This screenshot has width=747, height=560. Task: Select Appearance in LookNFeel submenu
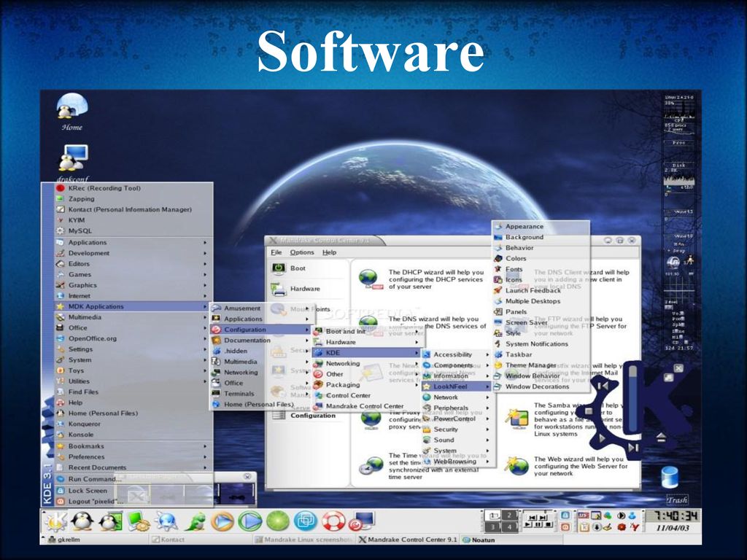(541, 226)
